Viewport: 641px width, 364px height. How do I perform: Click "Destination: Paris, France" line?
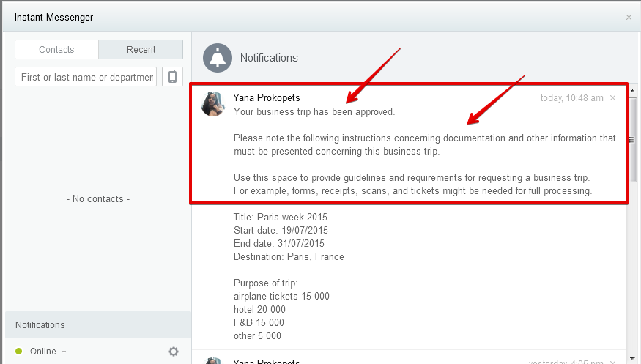coord(289,256)
